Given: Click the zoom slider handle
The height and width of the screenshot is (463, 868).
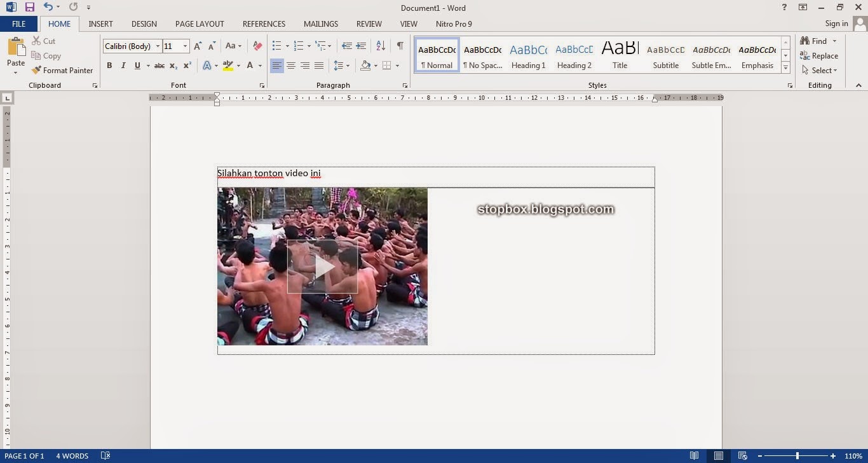Looking at the screenshot, I should pos(797,456).
